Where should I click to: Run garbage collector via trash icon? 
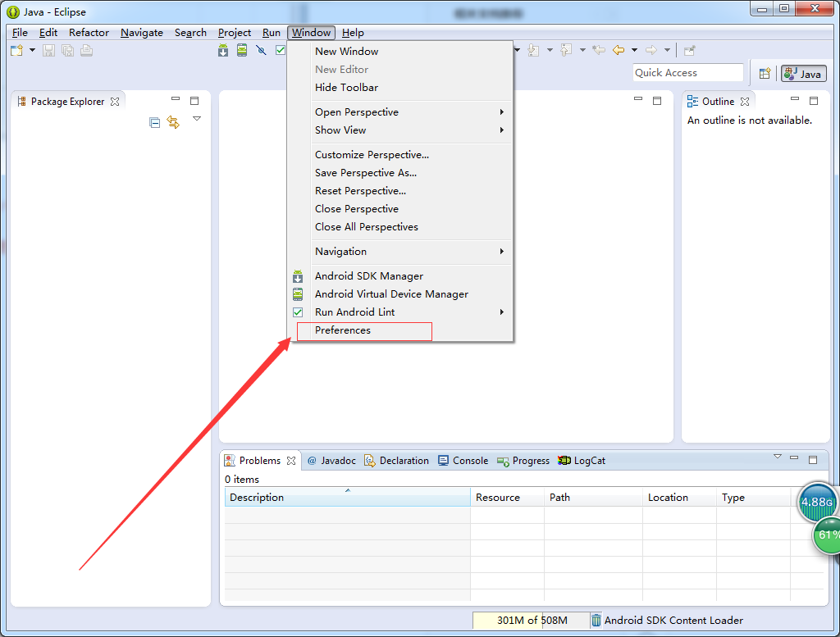(596, 621)
